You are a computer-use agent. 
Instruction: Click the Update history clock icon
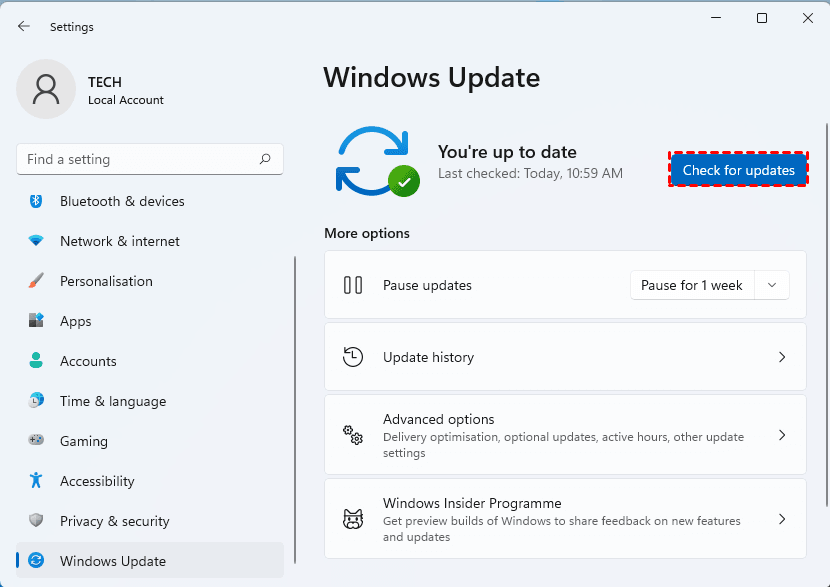coord(353,357)
